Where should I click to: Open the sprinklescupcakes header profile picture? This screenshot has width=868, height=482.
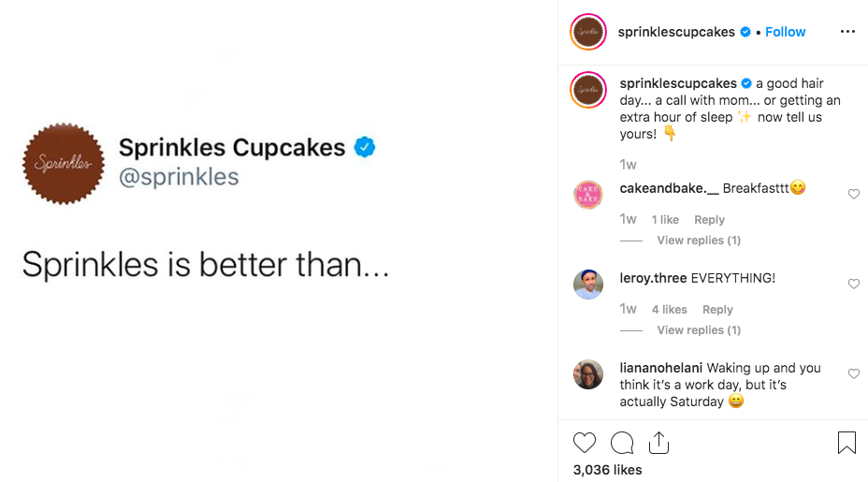pos(588,32)
